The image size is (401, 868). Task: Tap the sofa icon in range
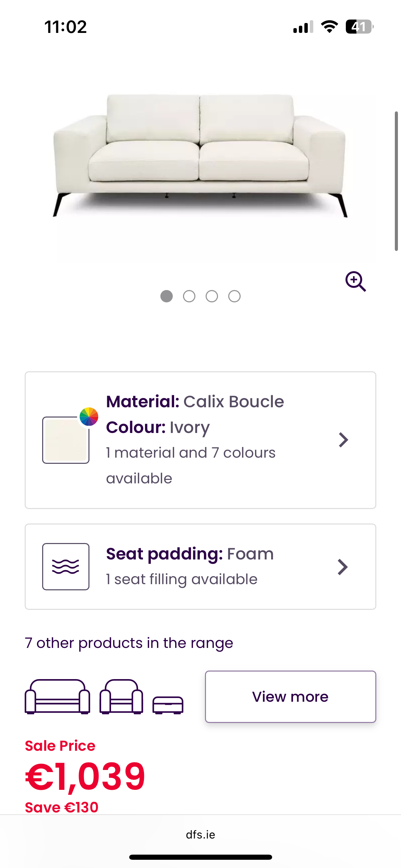(57, 697)
